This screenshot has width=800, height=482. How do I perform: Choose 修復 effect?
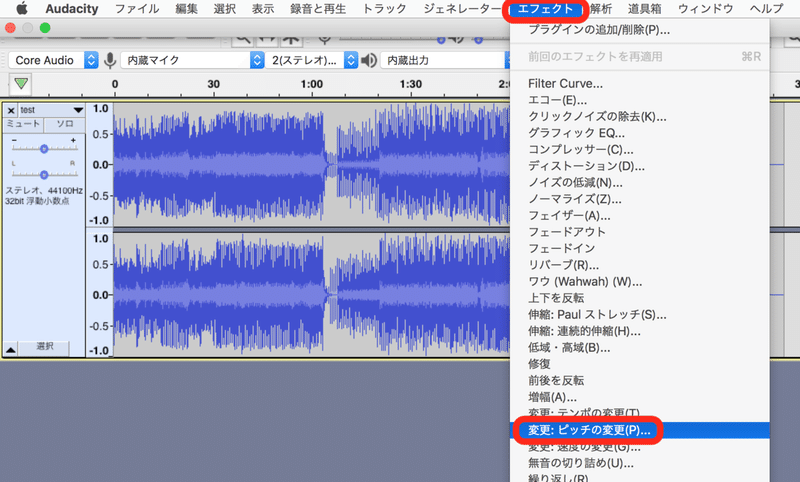(x=640, y=364)
